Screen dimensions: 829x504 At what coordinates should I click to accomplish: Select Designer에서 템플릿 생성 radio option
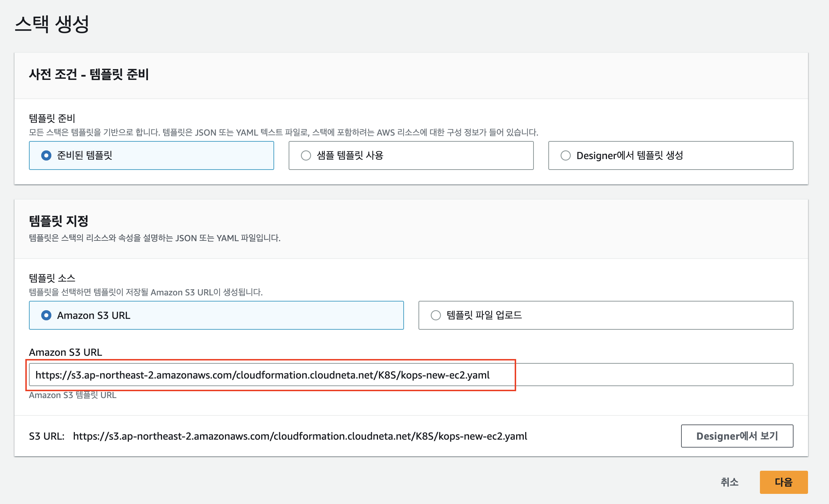(x=566, y=155)
